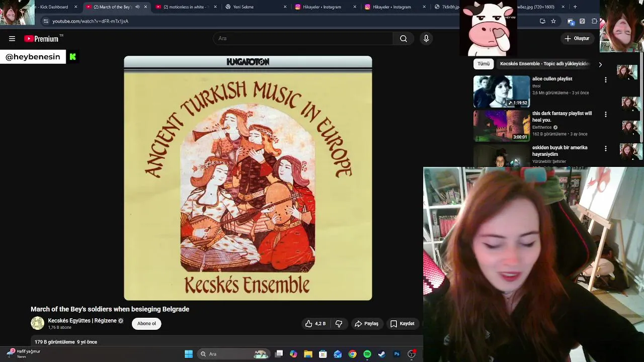Click '179 B görüntüleme 9 yıl önce' description
Image resolution: width=644 pixels, height=362 pixels.
pos(66,342)
